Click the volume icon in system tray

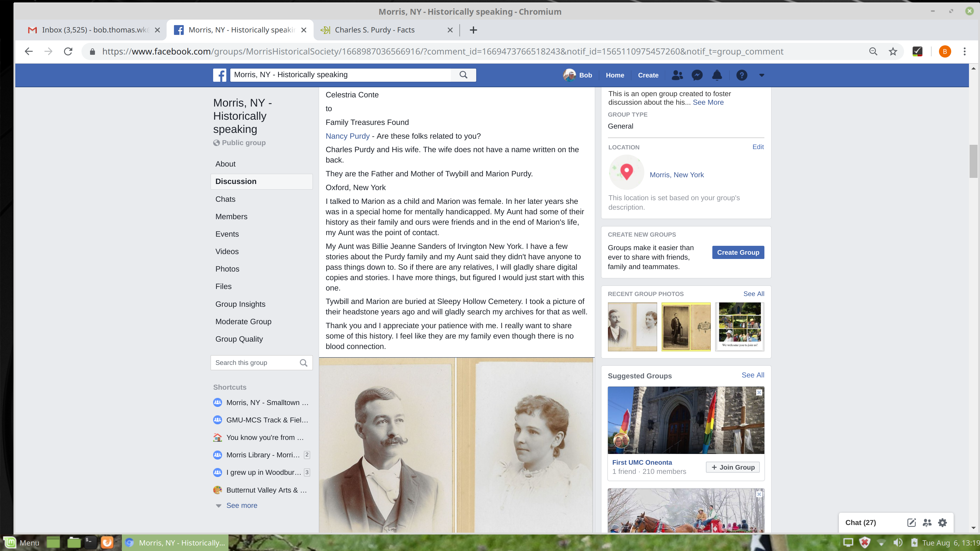(x=898, y=543)
